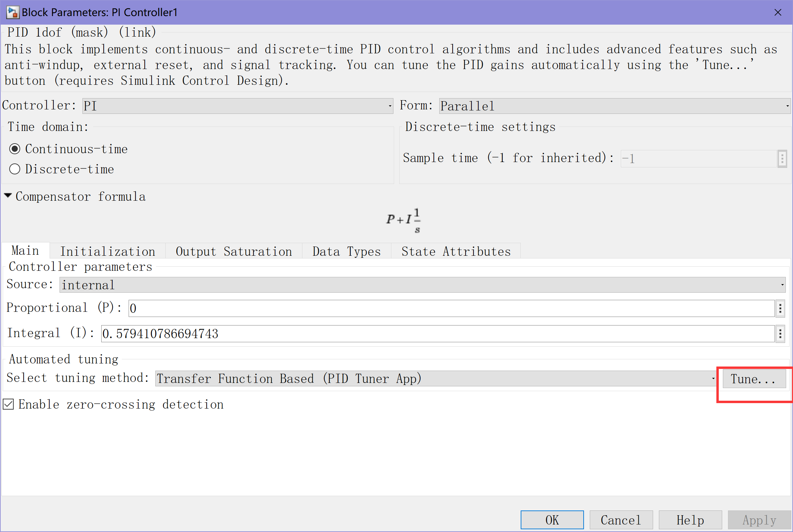Switch to the Output Saturation tab

click(234, 251)
